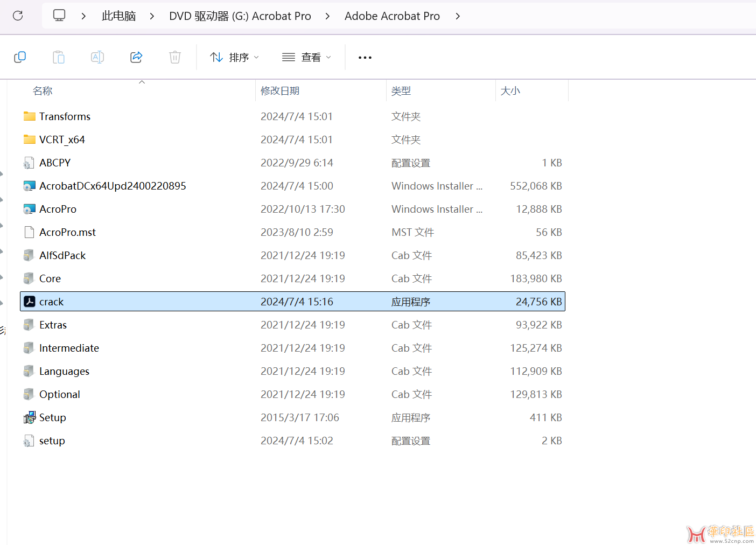Click the lowercase setup config file icon

point(29,441)
